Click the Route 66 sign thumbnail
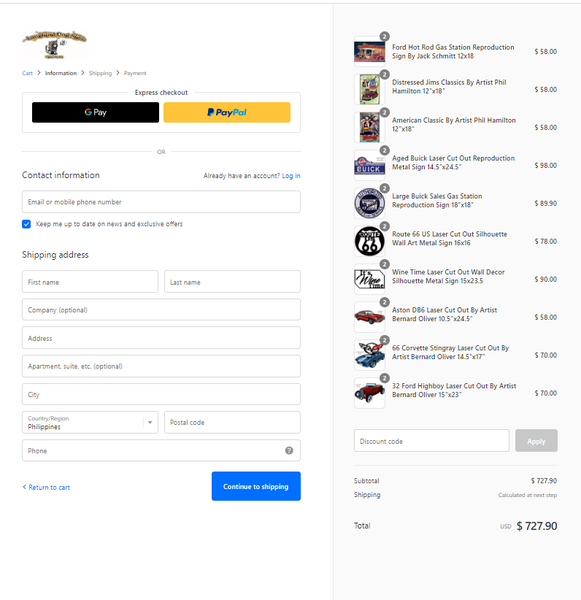Viewport: 581px width, 600px height. [369, 241]
